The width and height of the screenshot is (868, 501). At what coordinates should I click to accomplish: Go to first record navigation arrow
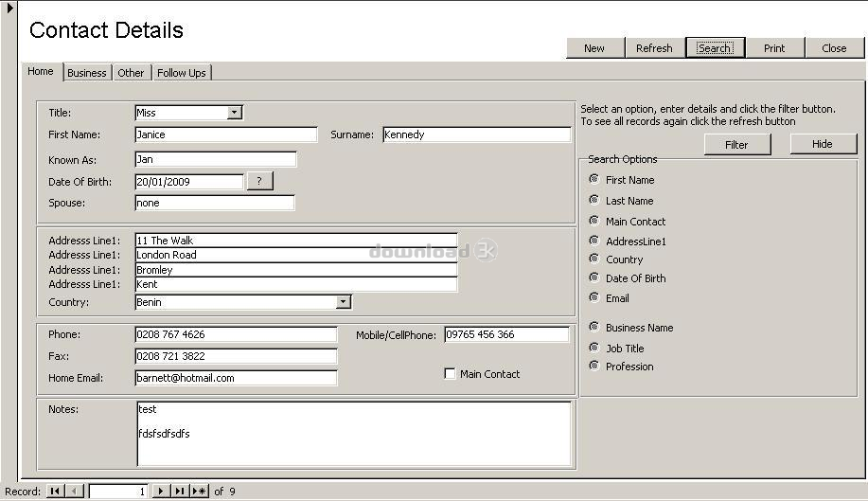[x=55, y=491]
